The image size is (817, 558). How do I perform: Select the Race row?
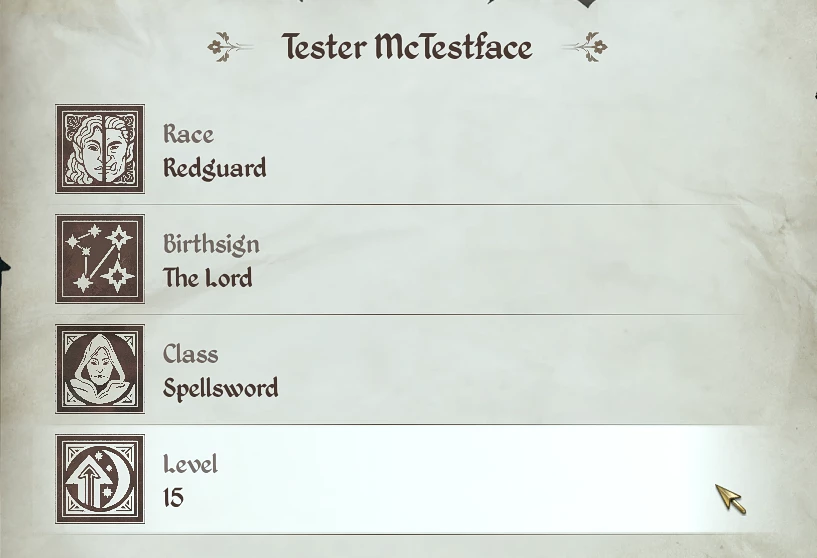click(401, 149)
